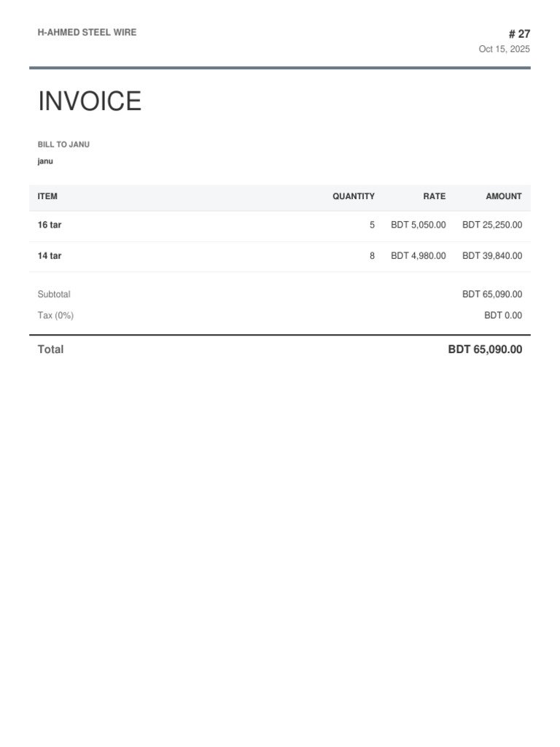The image size is (560, 747).
Task: Select the 16 tar item row
Action: [x=280, y=225]
